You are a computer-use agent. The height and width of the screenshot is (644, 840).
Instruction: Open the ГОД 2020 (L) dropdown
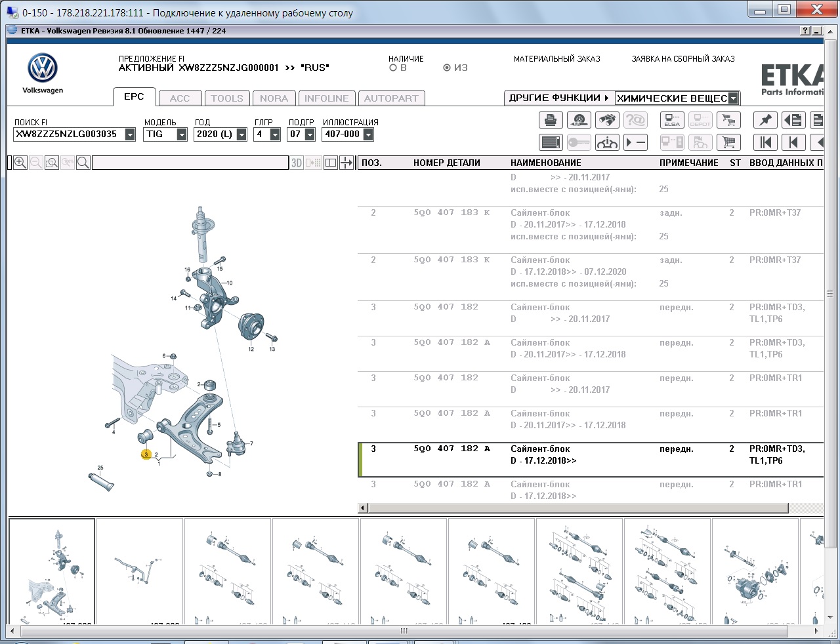click(x=241, y=134)
